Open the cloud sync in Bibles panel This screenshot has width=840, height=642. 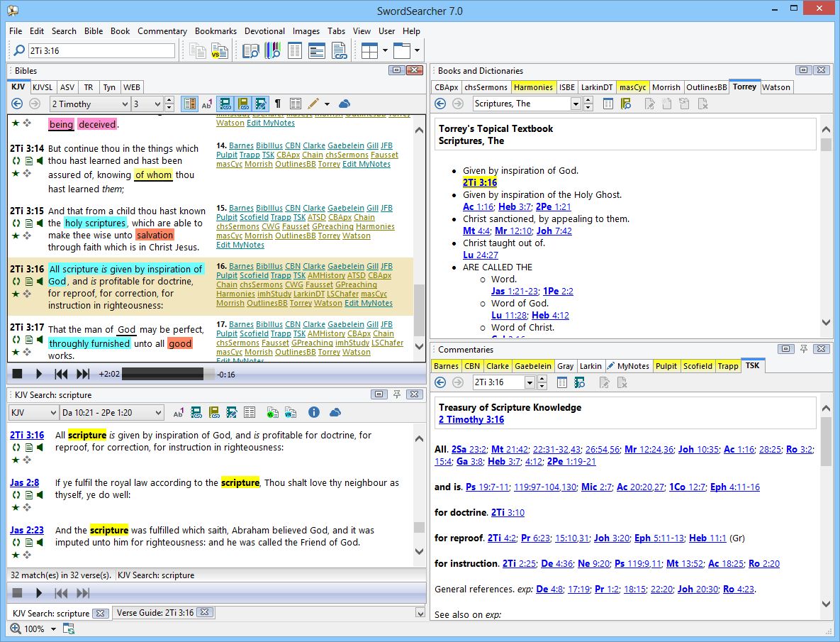pyautogui.click(x=343, y=104)
